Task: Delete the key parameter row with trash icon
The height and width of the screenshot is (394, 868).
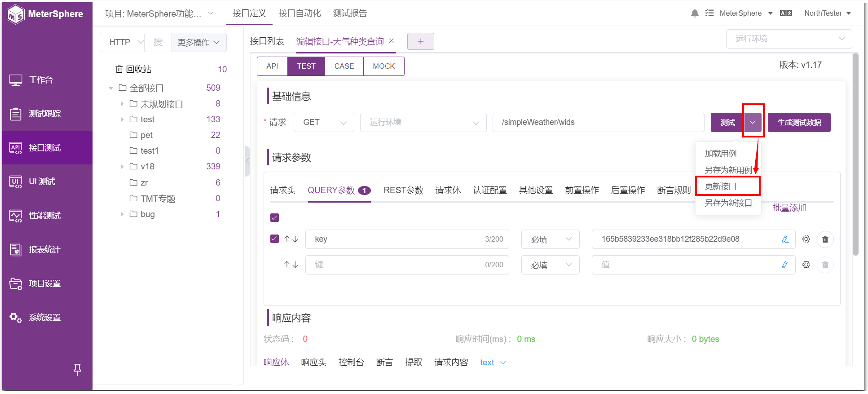Action: click(x=825, y=239)
